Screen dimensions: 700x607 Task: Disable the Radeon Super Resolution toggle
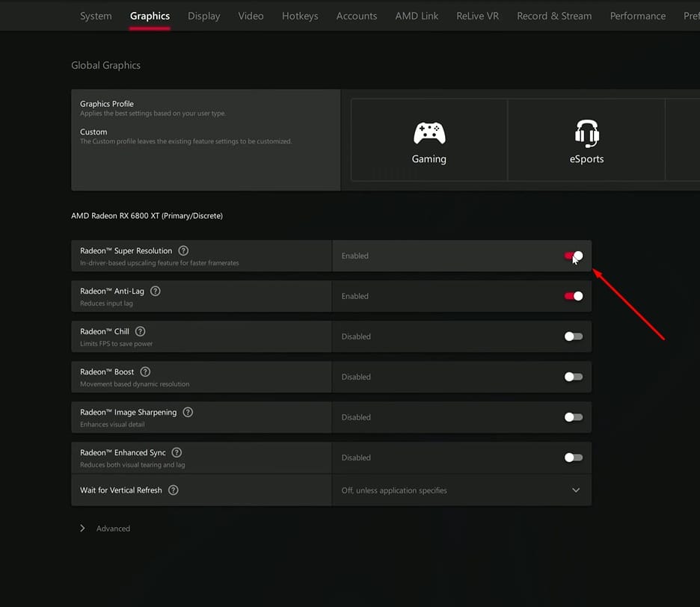click(573, 255)
